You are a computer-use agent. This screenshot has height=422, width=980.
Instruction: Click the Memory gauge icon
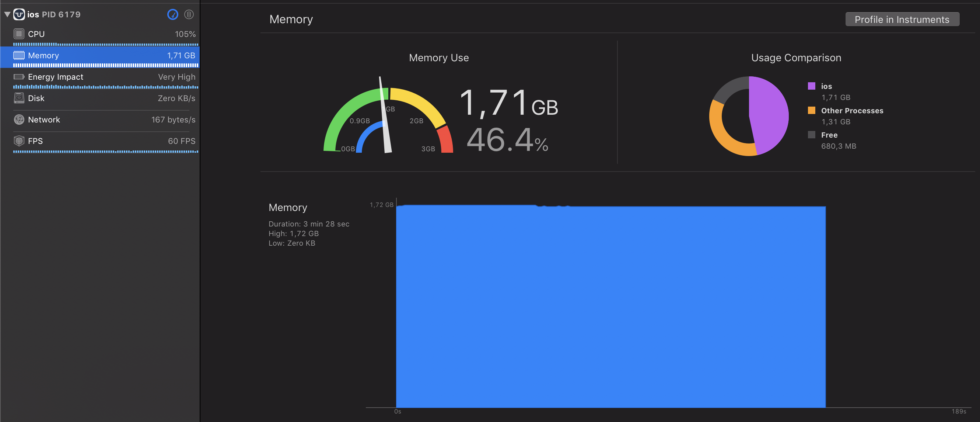click(18, 55)
